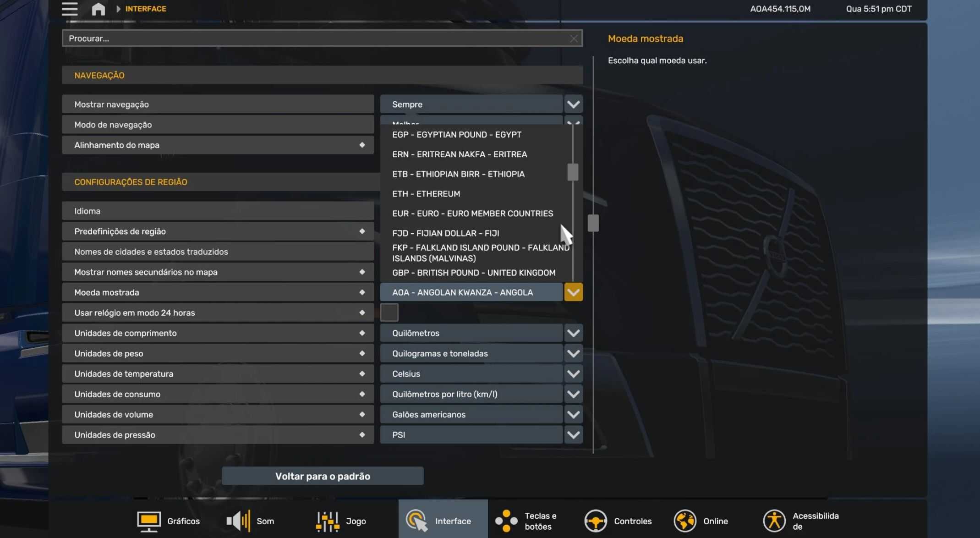Image resolution: width=980 pixels, height=538 pixels.
Task: Click the Procurar search input field
Action: coord(316,38)
